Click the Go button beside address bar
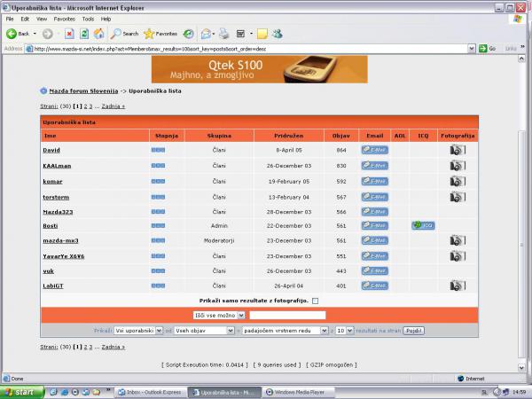The height and width of the screenshot is (399, 532). pos(487,49)
